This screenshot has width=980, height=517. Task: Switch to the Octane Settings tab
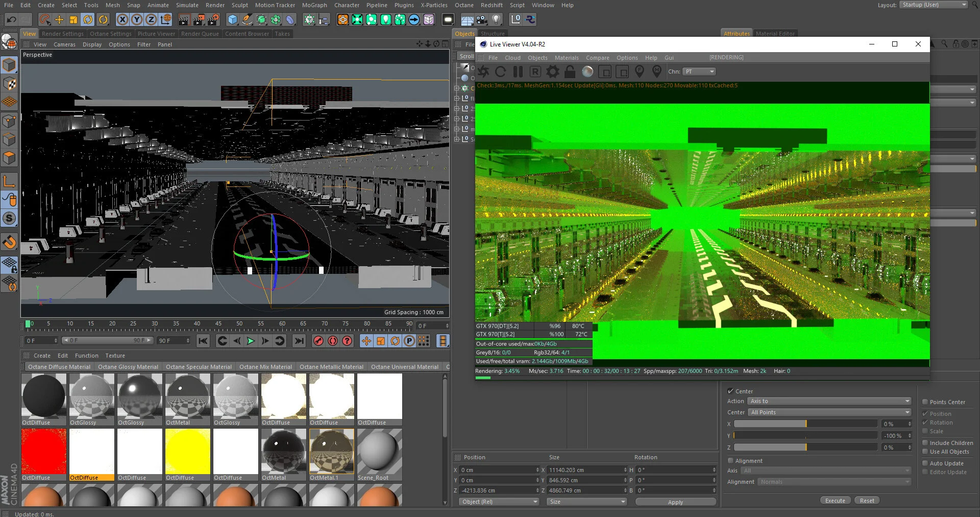pos(111,34)
